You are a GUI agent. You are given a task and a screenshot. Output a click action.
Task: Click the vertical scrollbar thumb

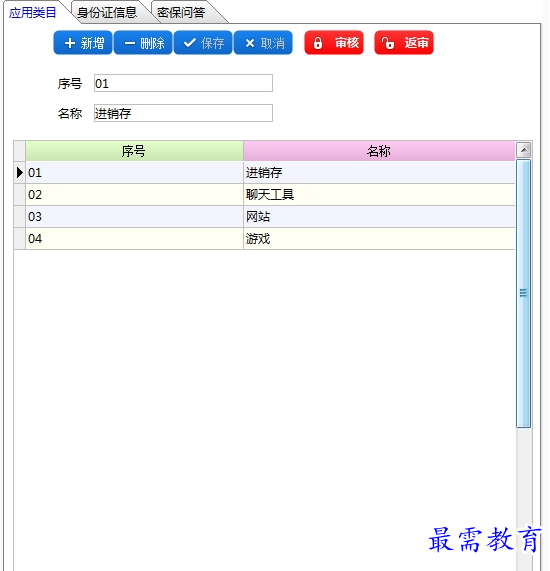[x=523, y=293]
